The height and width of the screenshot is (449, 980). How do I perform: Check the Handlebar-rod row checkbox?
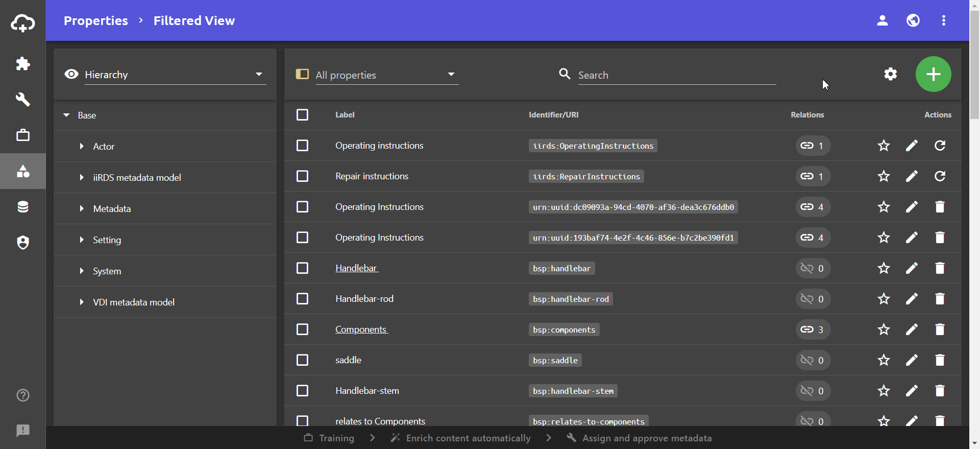[302, 299]
